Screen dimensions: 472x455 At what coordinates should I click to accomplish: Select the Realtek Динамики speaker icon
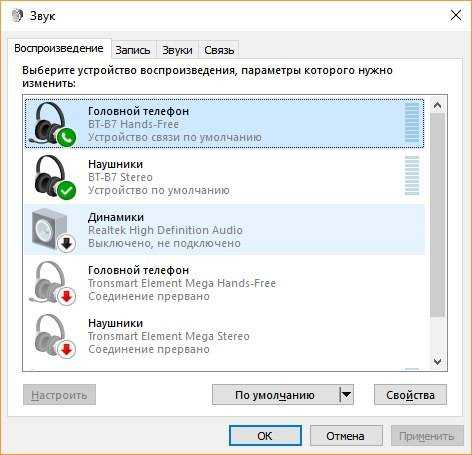53,230
